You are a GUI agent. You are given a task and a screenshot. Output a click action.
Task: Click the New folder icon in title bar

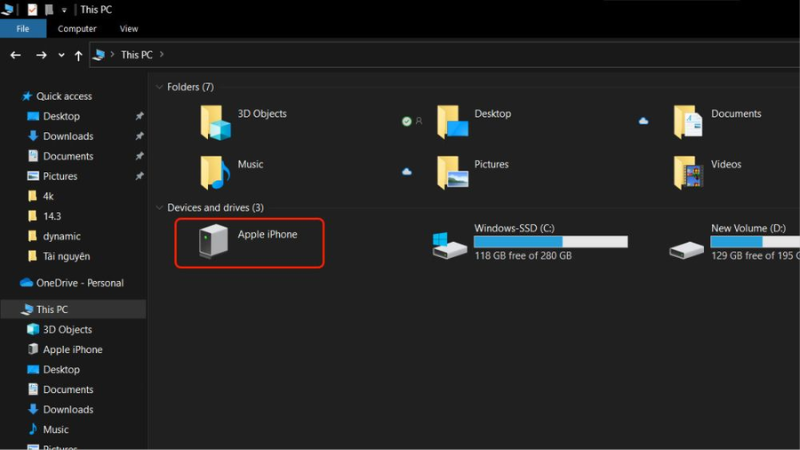click(x=48, y=9)
